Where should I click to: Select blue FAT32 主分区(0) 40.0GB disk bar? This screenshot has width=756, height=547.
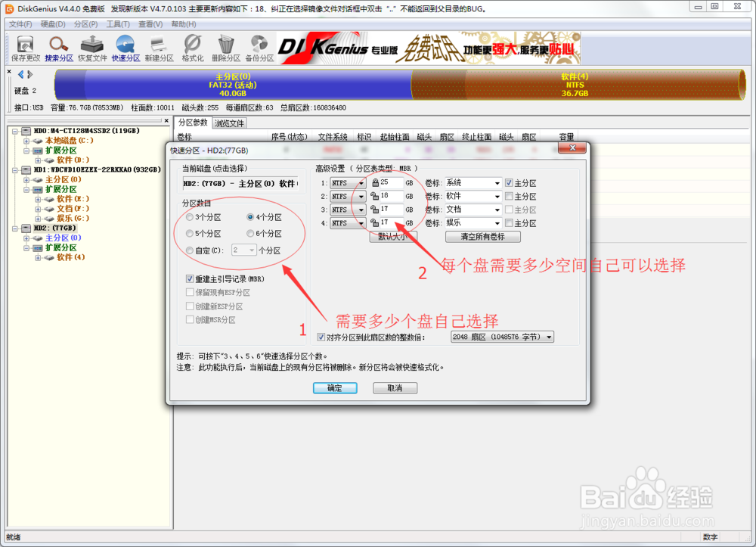[x=233, y=85]
